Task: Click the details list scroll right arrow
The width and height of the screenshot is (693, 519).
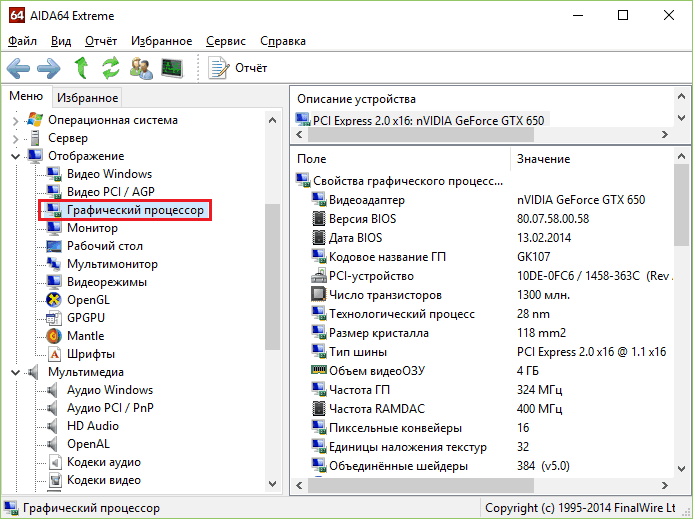Action: tap(665, 485)
